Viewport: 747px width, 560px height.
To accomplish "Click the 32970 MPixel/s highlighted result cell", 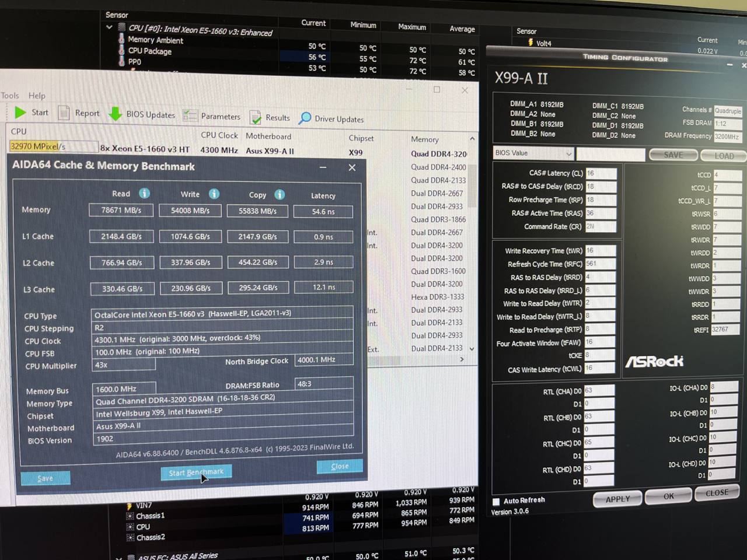I will point(53,146).
